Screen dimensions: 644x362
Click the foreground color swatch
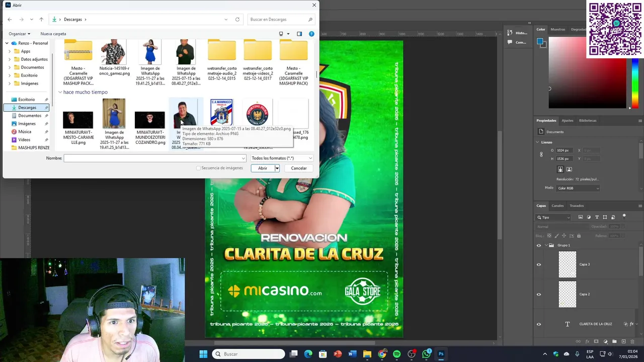[x=540, y=41]
